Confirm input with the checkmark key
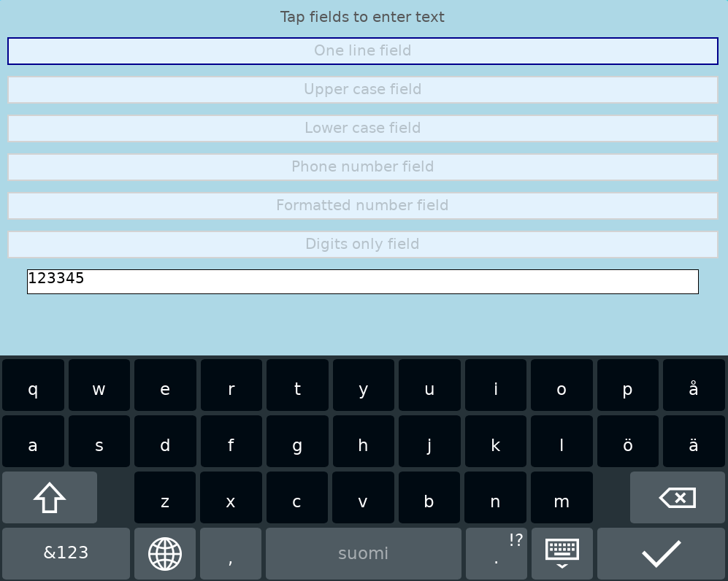Screen dimensions: 728x581 click(661, 554)
